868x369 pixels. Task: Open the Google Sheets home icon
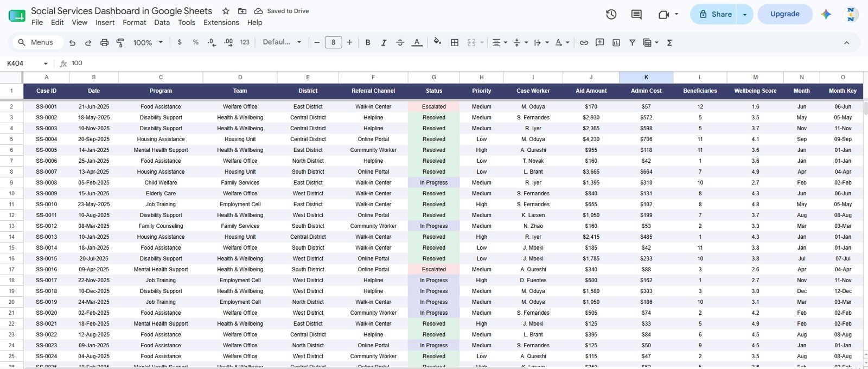click(x=17, y=15)
